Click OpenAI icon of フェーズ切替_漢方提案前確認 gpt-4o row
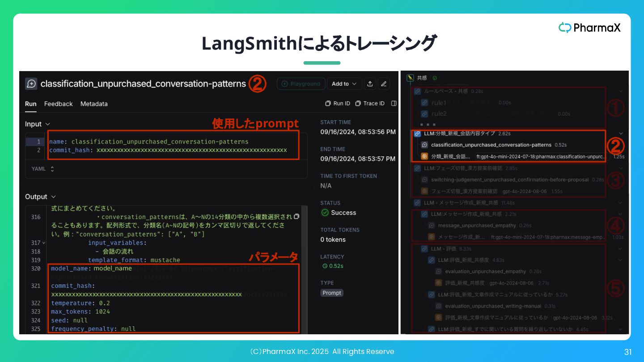 click(x=425, y=191)
